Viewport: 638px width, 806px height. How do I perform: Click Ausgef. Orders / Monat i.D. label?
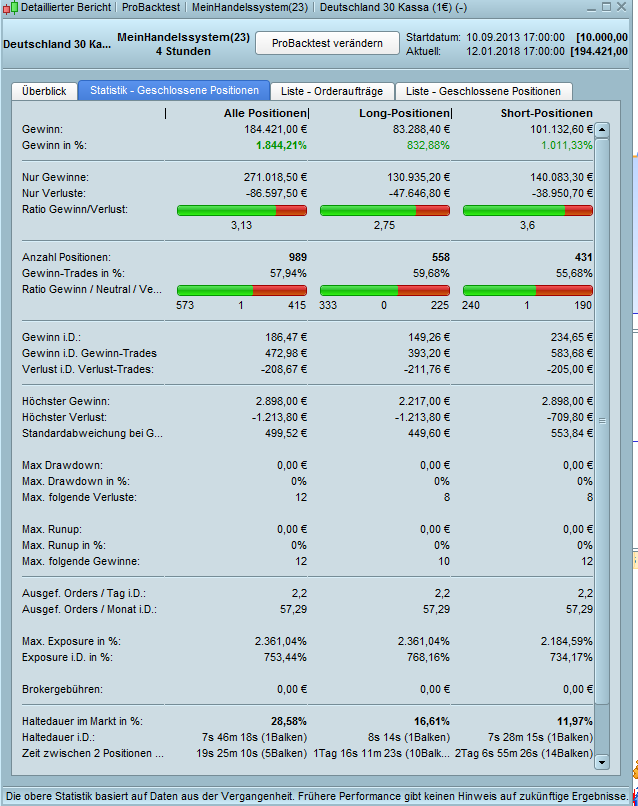coord(89,609)
